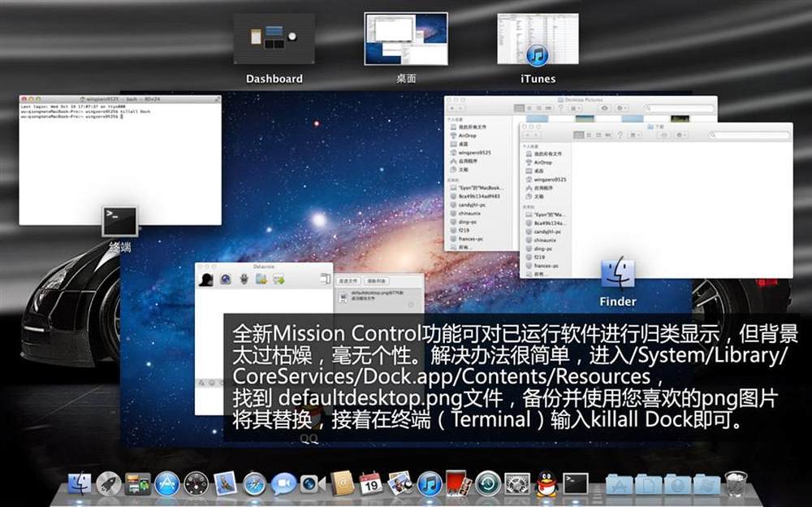
Task: Select the QQ file transfer side panel
Action: point(378,292)
